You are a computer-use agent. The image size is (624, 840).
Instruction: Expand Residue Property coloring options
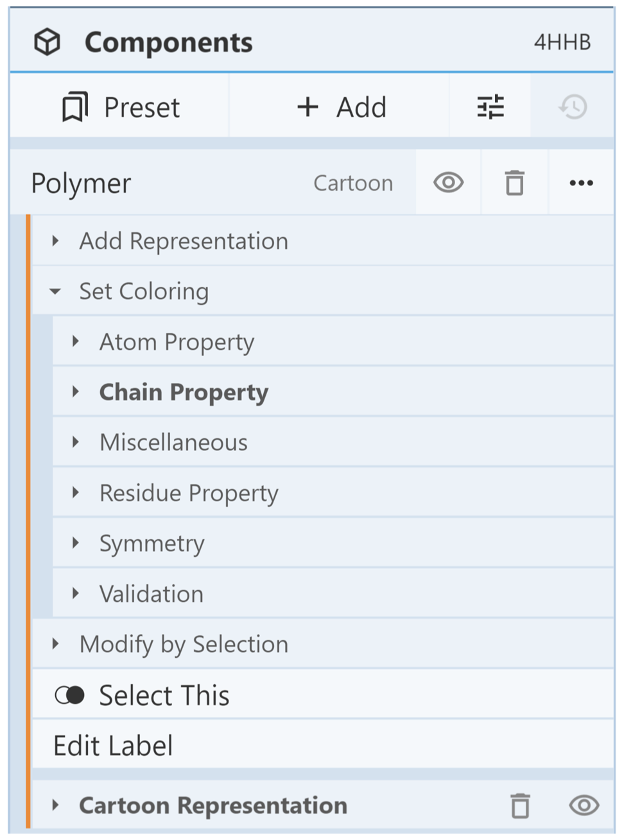pyautogui.click(x=189, y=493)
